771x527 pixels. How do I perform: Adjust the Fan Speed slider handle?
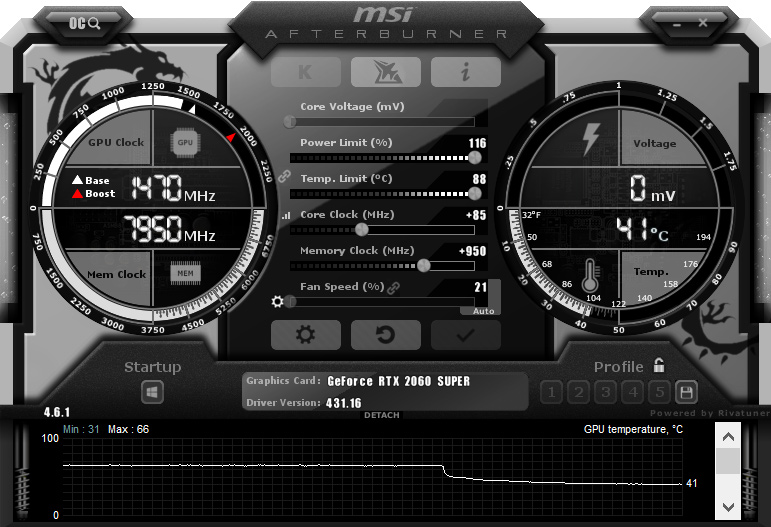pos(291,301)
